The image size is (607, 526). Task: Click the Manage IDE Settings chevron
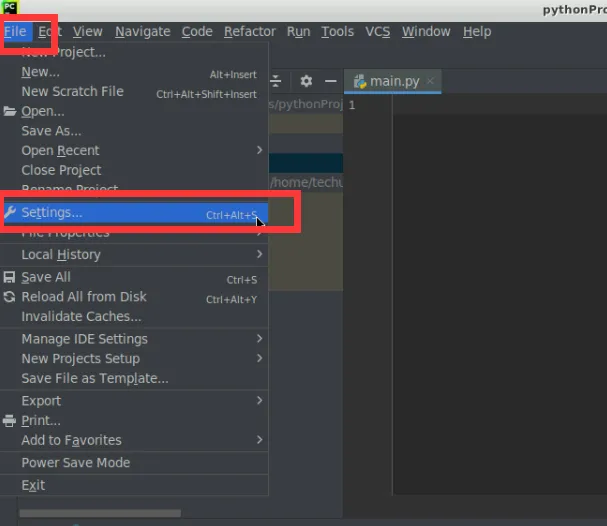click(x=259, y=339)
